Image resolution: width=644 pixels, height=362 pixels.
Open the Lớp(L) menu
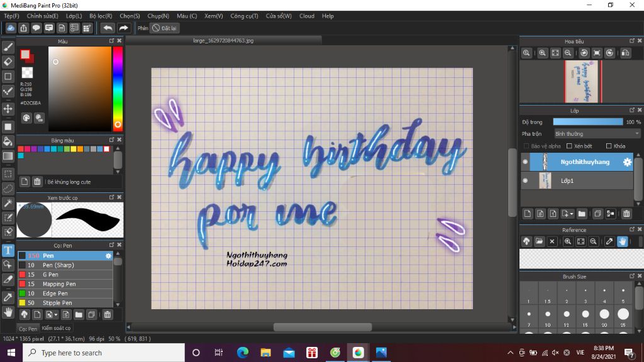click(x=74, y=16)
